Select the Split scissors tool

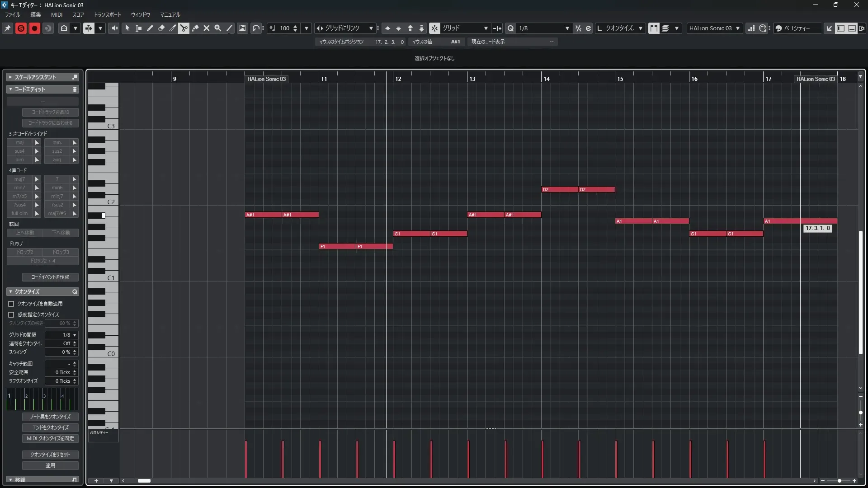[x=184, y=28]
